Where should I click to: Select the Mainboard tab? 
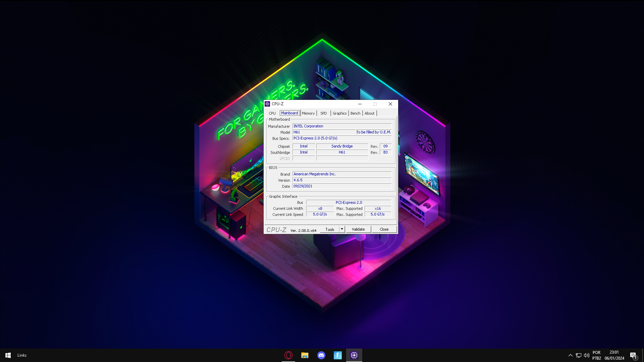point(289,113)
